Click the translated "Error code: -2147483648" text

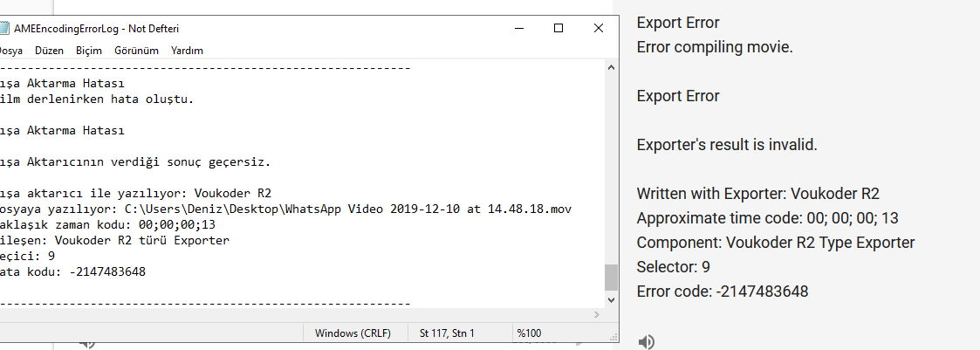click(x=723, y=292)
